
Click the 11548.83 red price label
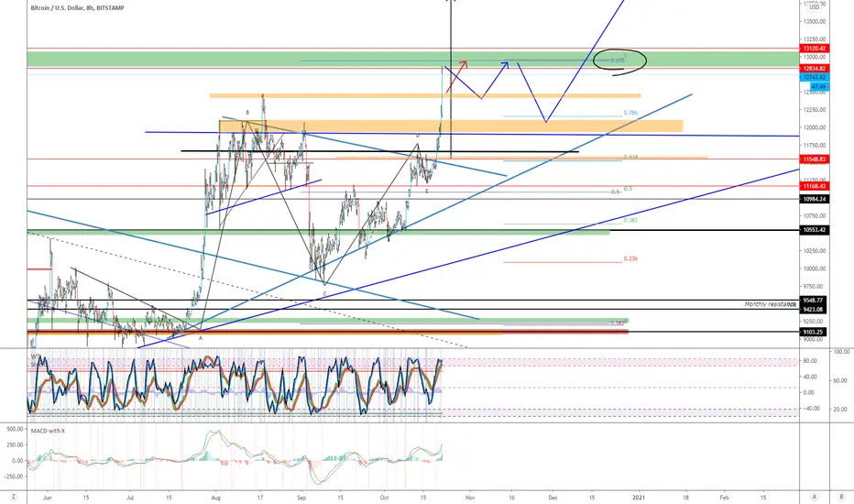814,159
